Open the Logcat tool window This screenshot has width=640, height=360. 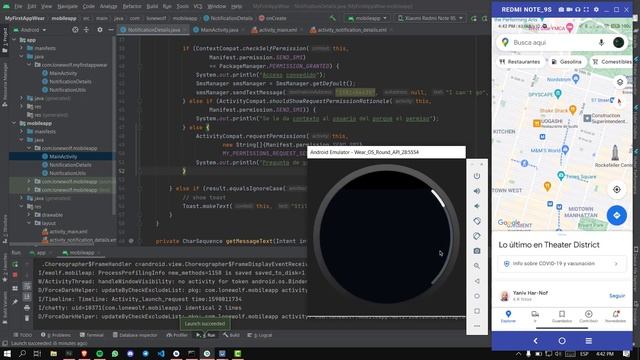(260, 335)
